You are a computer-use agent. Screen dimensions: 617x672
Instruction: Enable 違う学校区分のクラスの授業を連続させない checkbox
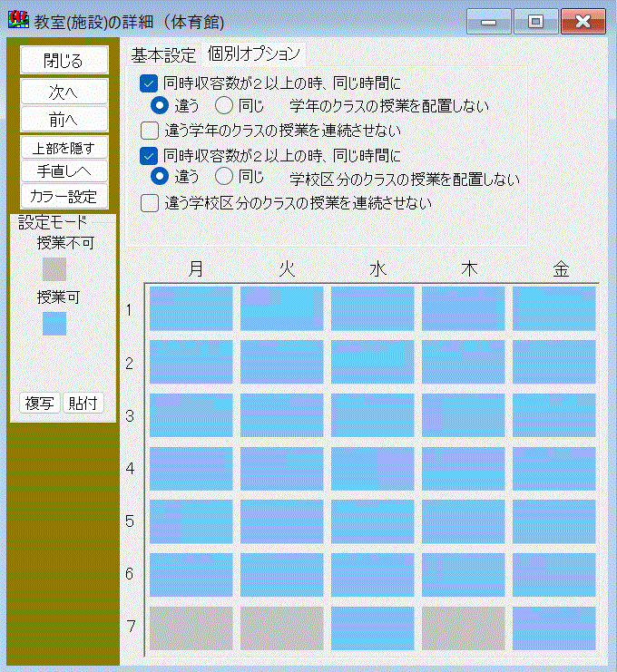(150, 203)
